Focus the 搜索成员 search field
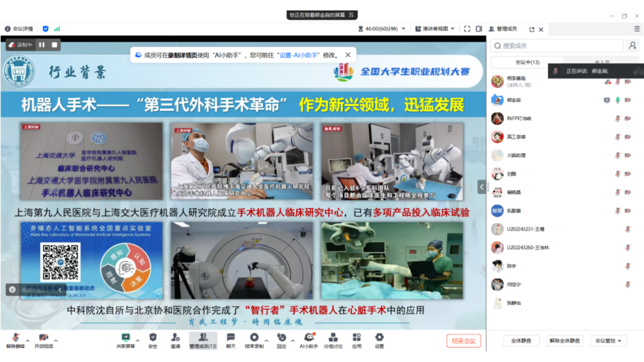Image resolution: width=644 pixels, height=362 pixels. (x=557, y=45)
